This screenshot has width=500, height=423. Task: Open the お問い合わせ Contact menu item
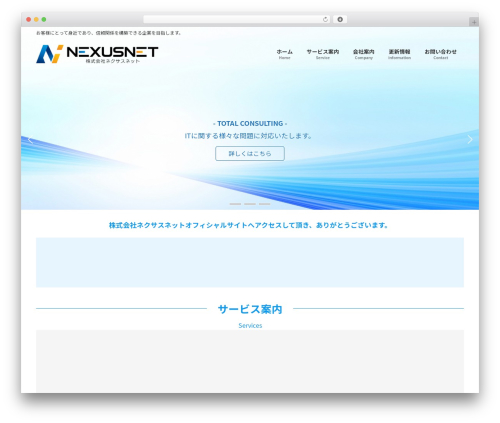pos(440,54)
